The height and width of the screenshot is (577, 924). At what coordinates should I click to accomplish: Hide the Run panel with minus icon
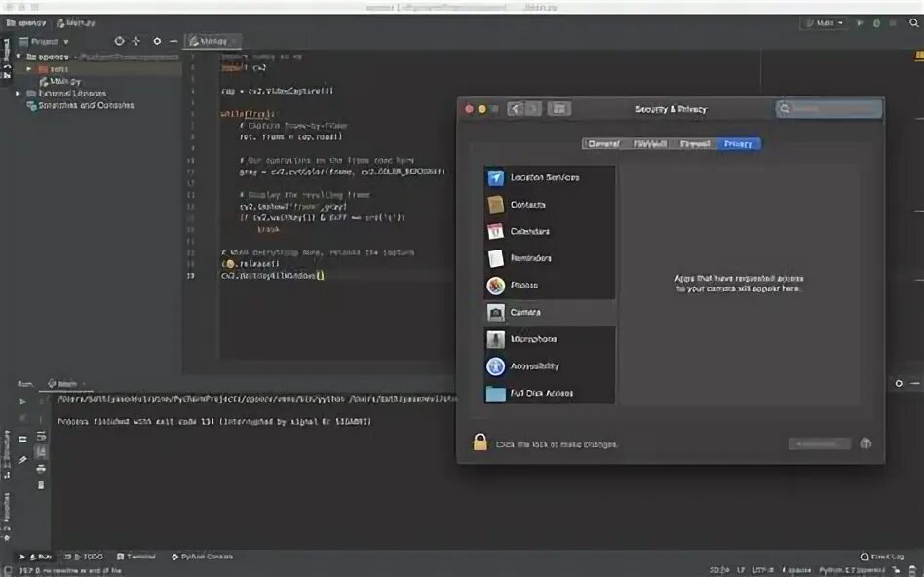pyautogui.click(x=915, y=383)
